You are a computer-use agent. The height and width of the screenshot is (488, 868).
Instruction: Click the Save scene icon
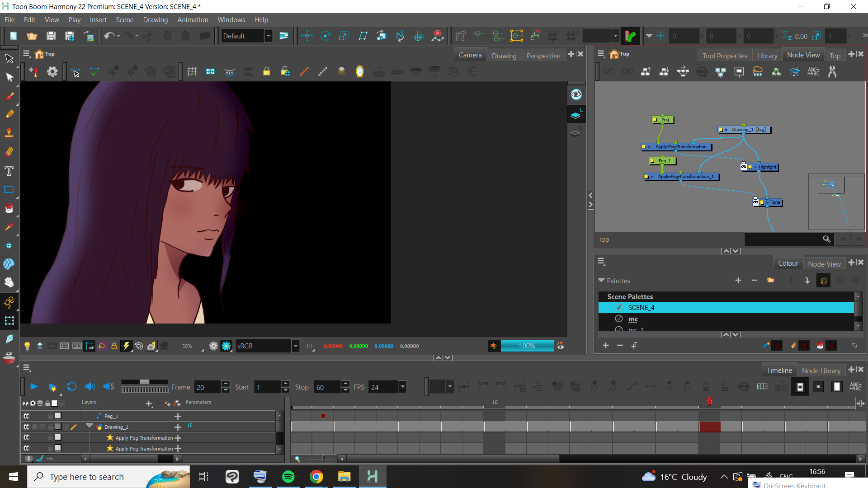51,36
